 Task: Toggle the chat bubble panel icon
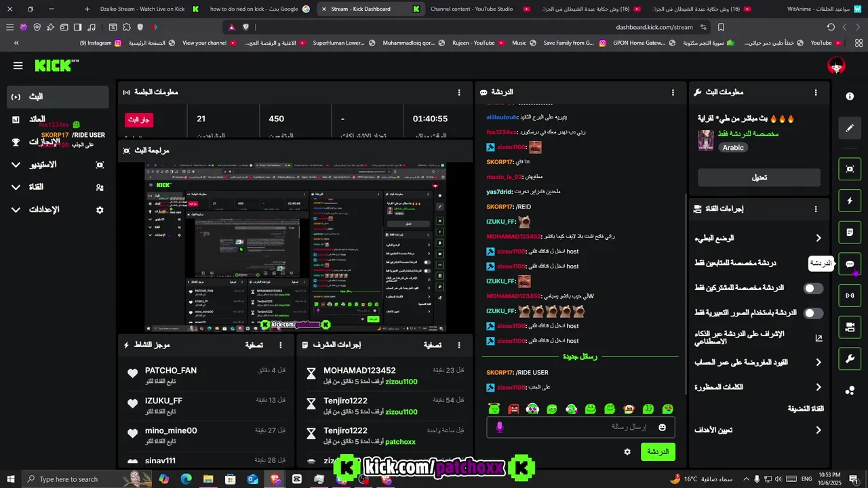coord(850,264)
